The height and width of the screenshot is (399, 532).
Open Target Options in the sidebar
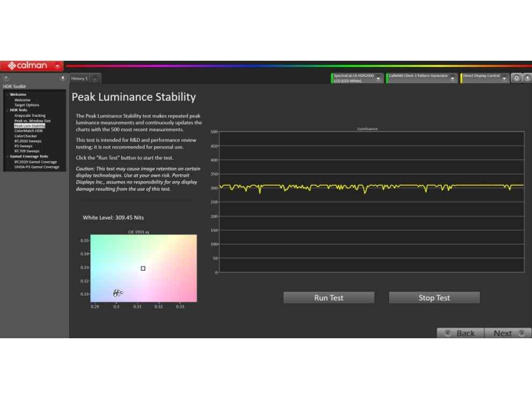tap(27, 105)
